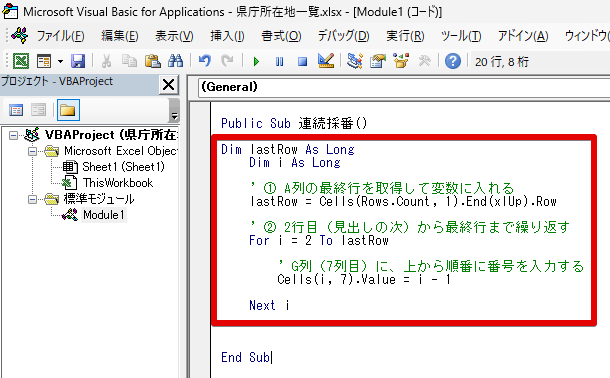Image resolution: width=610 pixels, height=378 pixels.
Task: Click the For i = 2 To lastRow line
Action: click(319, 240)
